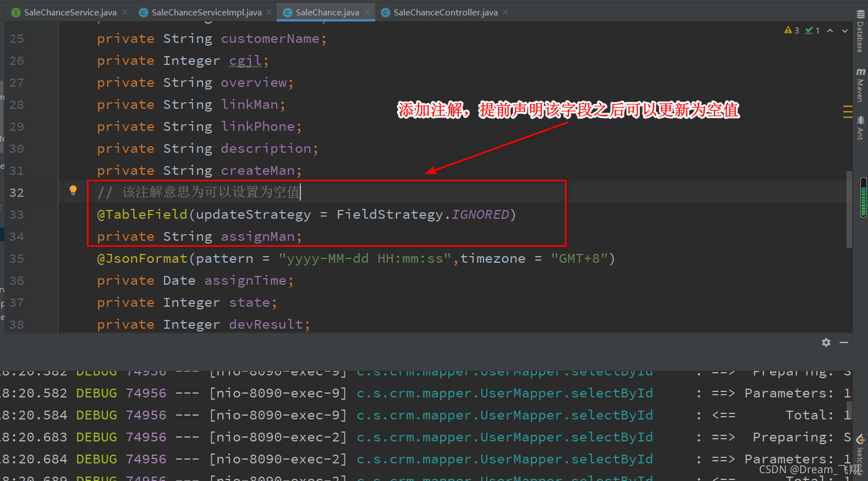Screen dimensions: 868x481
Task: Click the yellow warning stripe marker in the error stripe
Action: point(848,112)
